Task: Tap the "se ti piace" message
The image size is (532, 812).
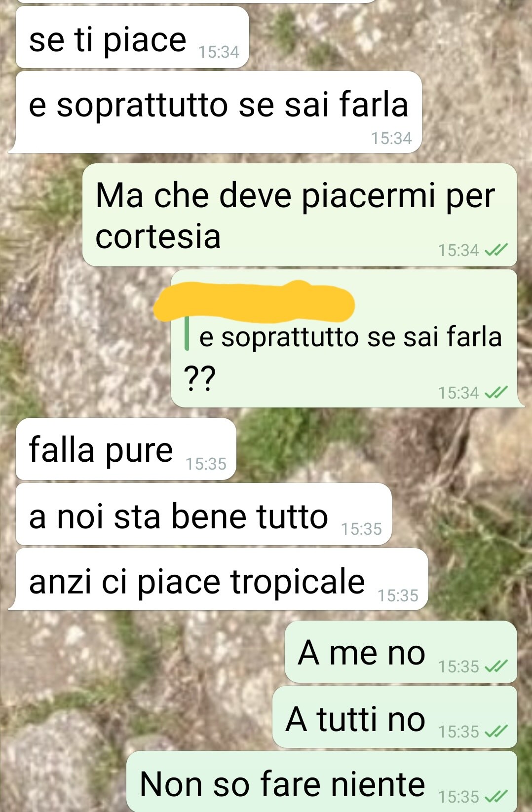Action: (x=132, y=37)
